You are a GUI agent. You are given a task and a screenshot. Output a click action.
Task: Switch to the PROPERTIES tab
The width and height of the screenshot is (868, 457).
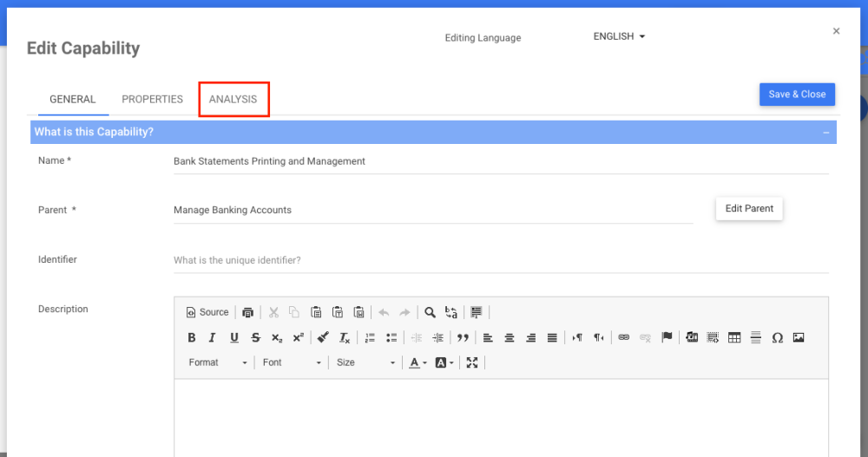click(152, 99)
